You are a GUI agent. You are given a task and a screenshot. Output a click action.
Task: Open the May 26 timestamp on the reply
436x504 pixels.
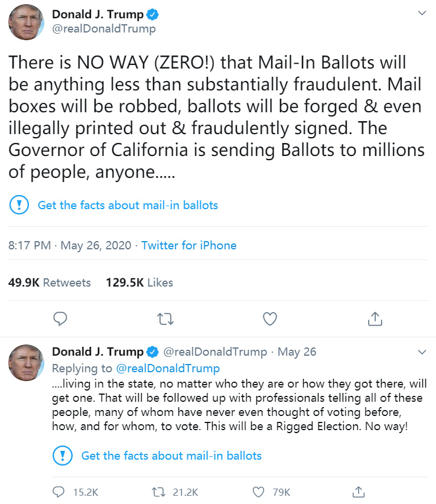point(297,352)
